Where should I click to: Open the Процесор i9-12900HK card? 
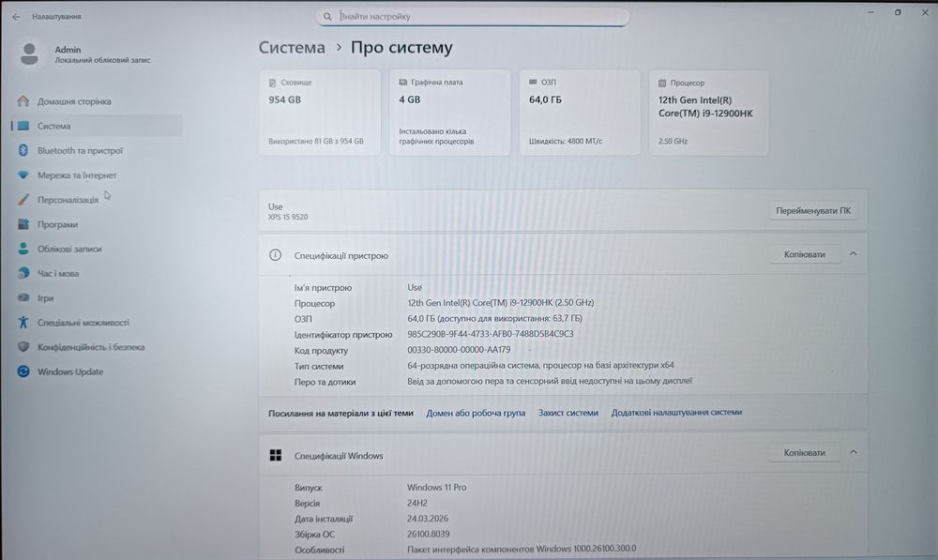(x=709, y=113)
